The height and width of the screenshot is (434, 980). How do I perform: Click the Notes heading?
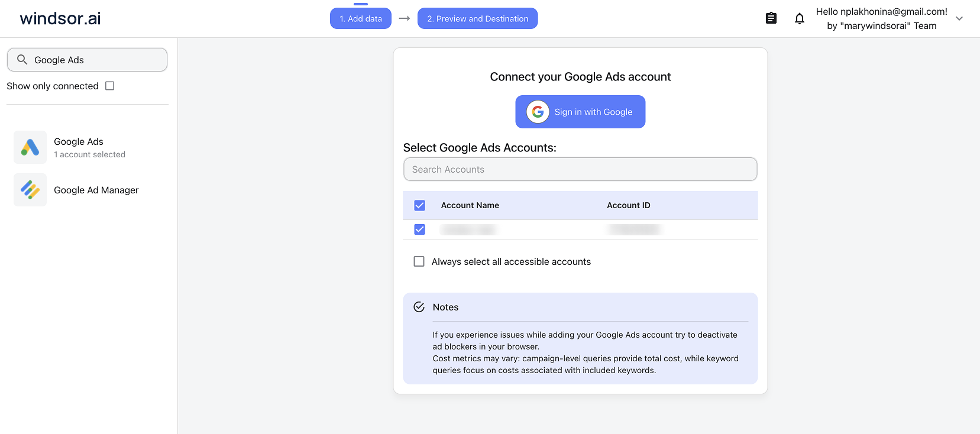[x=446, y=307]
